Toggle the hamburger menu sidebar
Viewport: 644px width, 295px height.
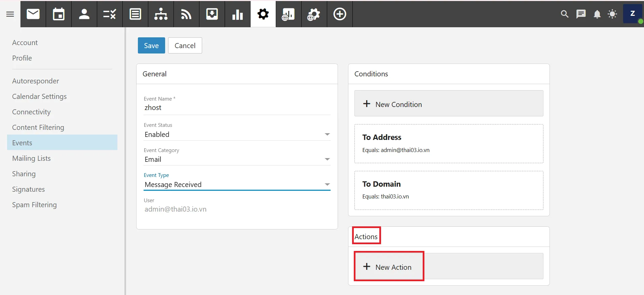coord(10,14)
